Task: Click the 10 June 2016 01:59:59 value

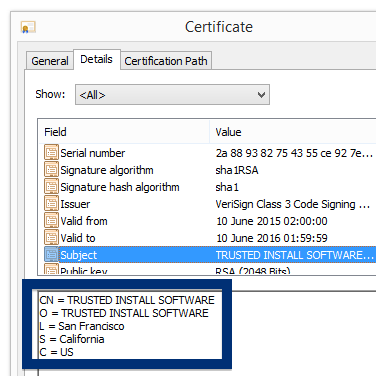Action: [x=272, y=238]
